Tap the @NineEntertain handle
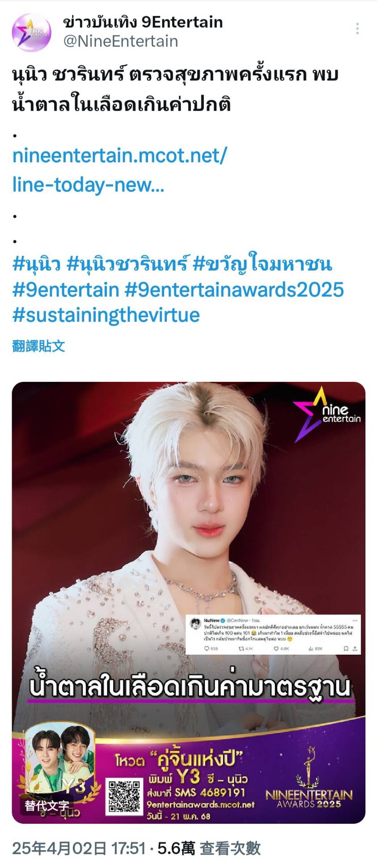377x868 pixels. click(x=121, y=41)
